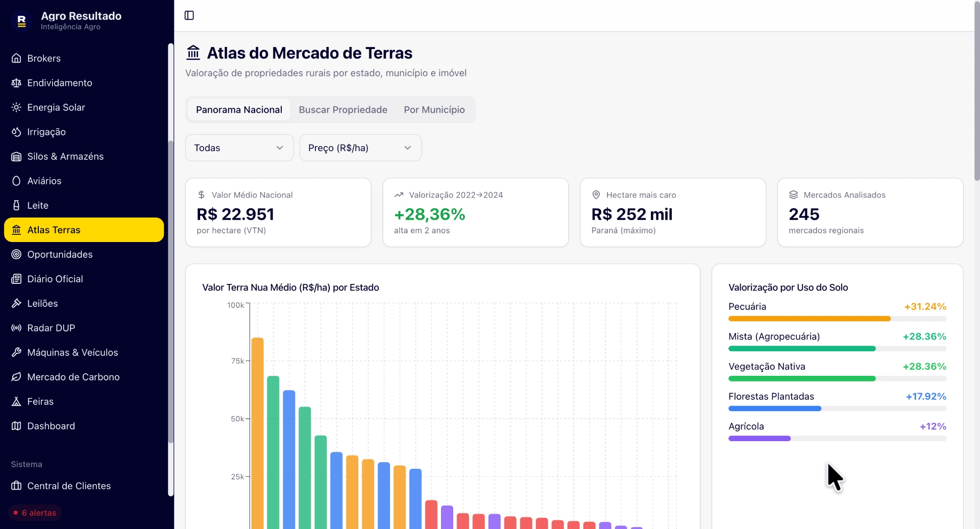Open the Mercado de Carbono section

(84, 377)
